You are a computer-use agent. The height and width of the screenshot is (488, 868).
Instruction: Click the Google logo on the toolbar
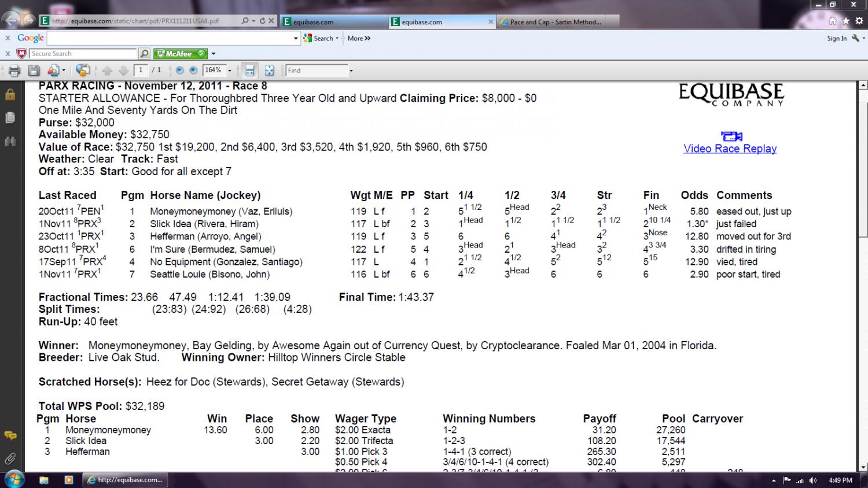[x=31, y=38]
